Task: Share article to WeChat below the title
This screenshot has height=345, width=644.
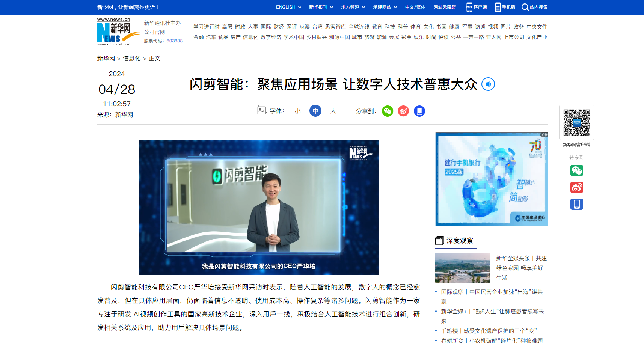Action: [388, 111]
